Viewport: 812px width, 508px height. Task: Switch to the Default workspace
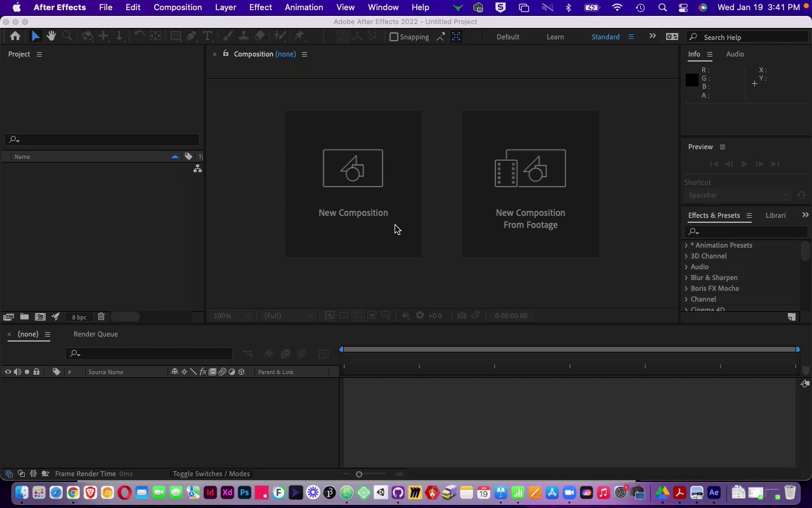tap(508, 37)
